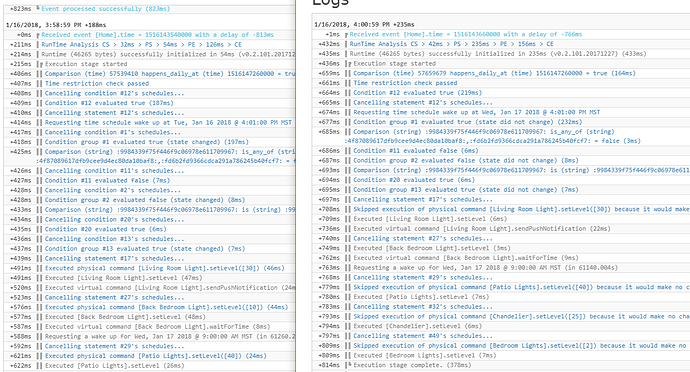The image size is (690, 372).
Task: Click the icon beside 'Event processed successfully'
Action: (38, 9)
